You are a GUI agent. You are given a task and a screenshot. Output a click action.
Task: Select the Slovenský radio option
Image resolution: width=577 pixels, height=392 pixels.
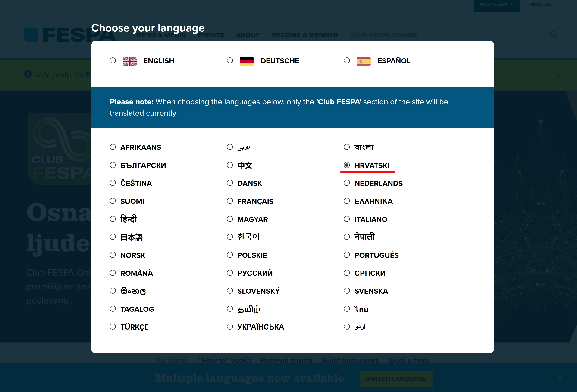coord(230,291)
